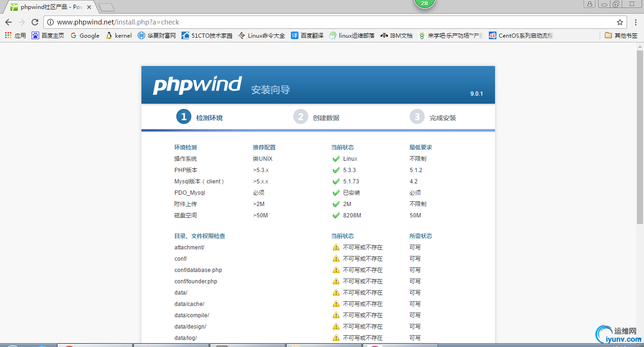Screen dimensions: 644x347
Task: Open the 51CTO技术家园 bookmark
Action: [x=207, y=35]
